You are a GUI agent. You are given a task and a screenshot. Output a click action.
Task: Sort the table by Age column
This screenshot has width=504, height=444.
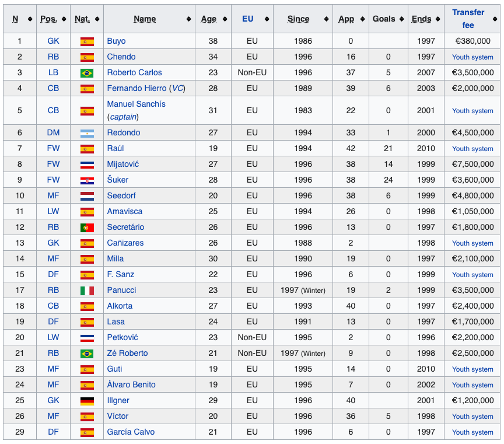click(208, 19)
